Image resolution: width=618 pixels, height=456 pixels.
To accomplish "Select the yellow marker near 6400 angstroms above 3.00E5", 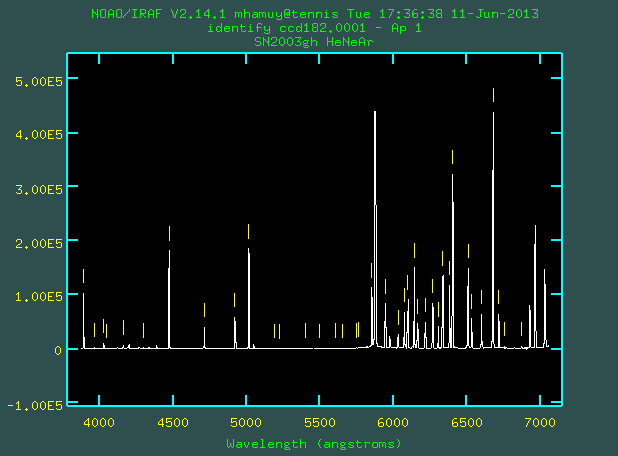I will [x=452, y=157].
